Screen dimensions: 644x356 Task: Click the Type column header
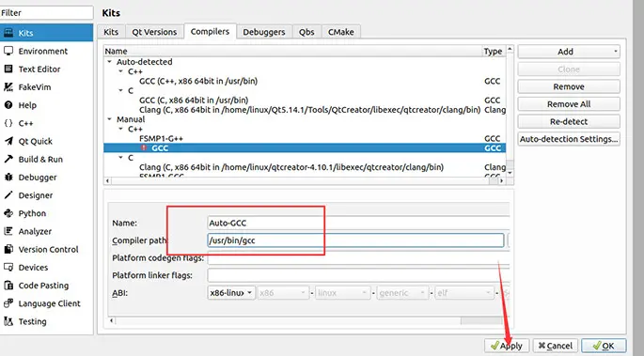coord(495,52)
